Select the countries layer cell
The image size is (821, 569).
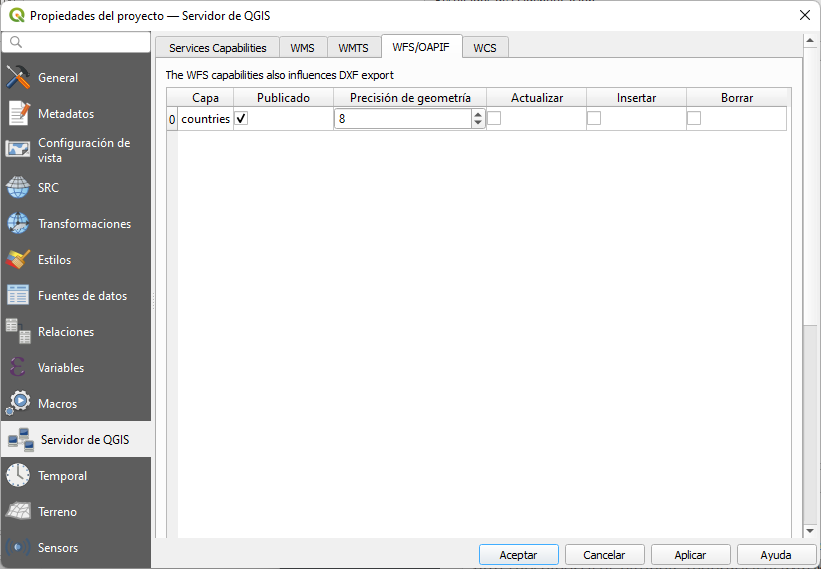(205, 119)
